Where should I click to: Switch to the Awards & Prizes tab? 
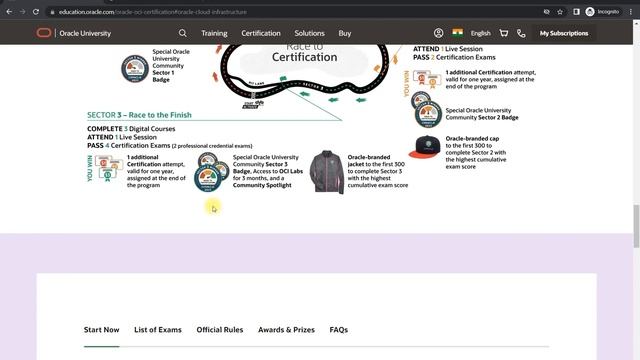(286, 330)
